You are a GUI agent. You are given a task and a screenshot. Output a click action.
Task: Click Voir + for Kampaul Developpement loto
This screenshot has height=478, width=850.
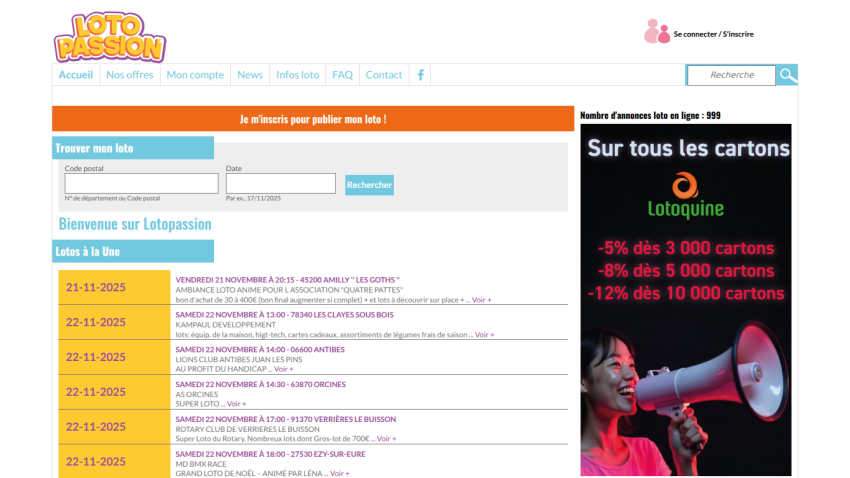485,334
